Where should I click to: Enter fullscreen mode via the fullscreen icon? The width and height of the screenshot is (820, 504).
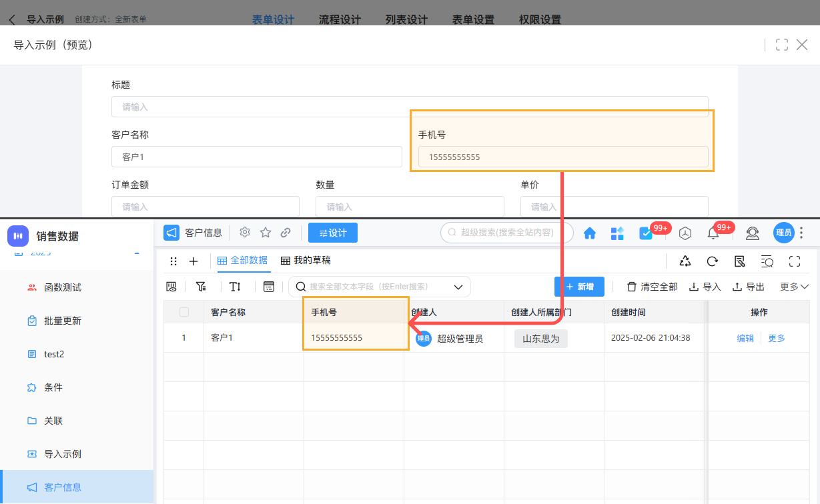click(x=794, y=261)
